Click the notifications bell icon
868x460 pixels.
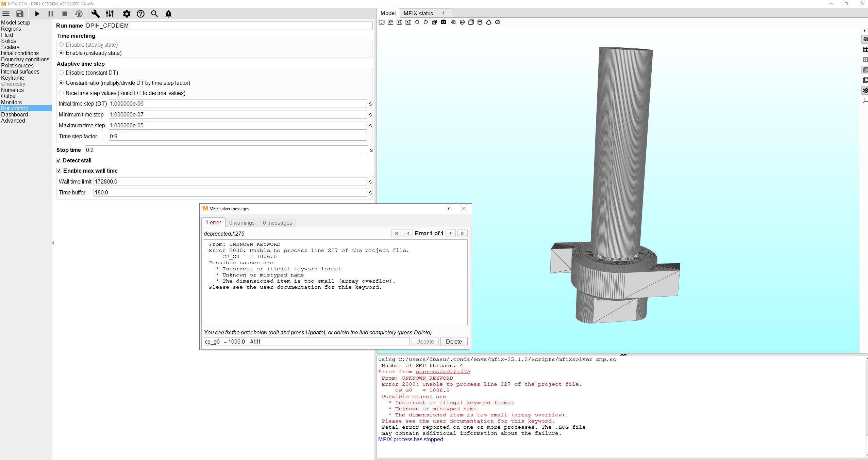click(x=168, y=14)
